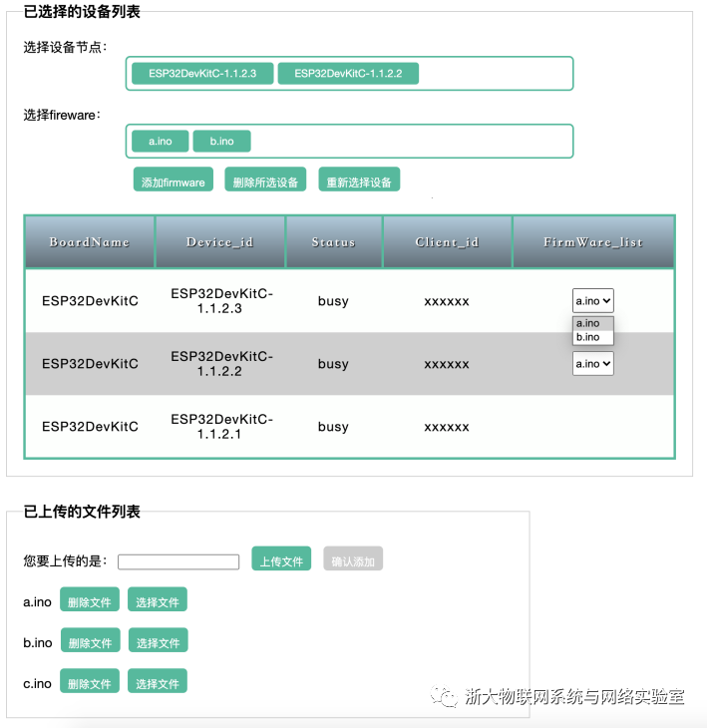The image size is (707, 728).
Task: Click xxxxxx client id in the 1.1.2.3 row
Action: (447, 302)
